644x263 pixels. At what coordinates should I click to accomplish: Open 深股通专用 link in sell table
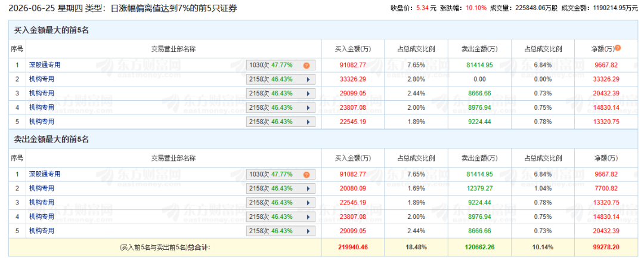click(45, 174)
